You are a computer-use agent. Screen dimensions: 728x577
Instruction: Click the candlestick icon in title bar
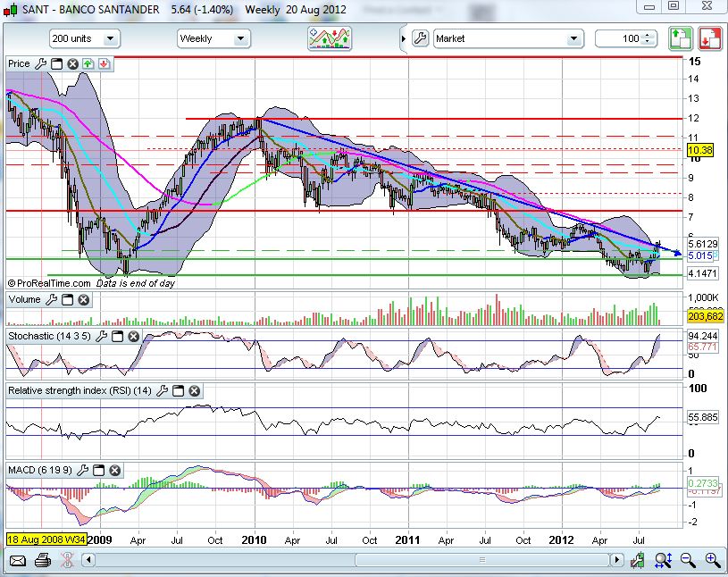10,9
